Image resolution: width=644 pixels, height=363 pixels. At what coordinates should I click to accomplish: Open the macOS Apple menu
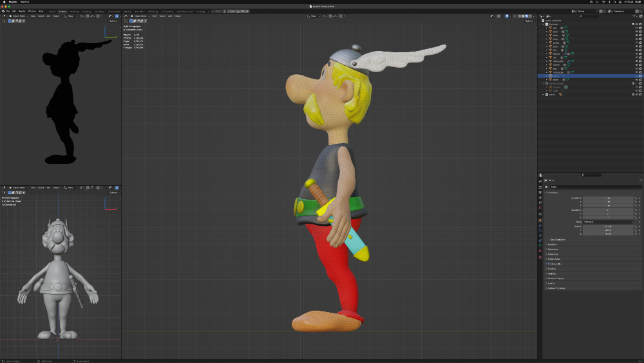[3, 2]
